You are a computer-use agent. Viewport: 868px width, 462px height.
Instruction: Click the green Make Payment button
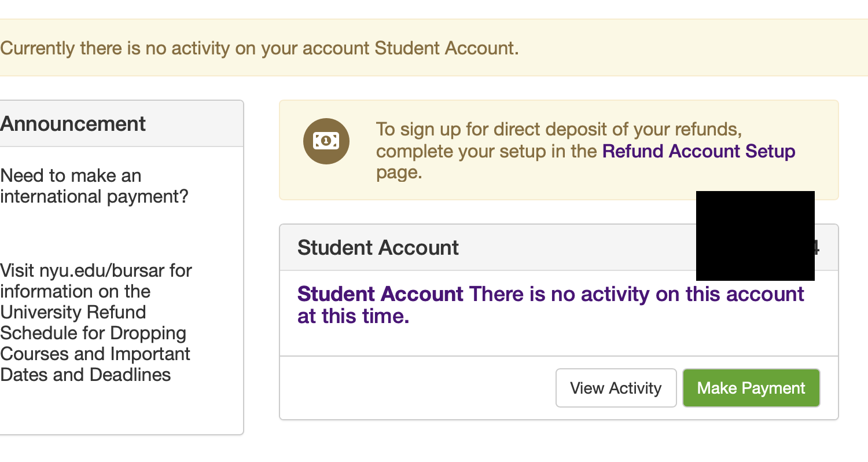point(751,388)
